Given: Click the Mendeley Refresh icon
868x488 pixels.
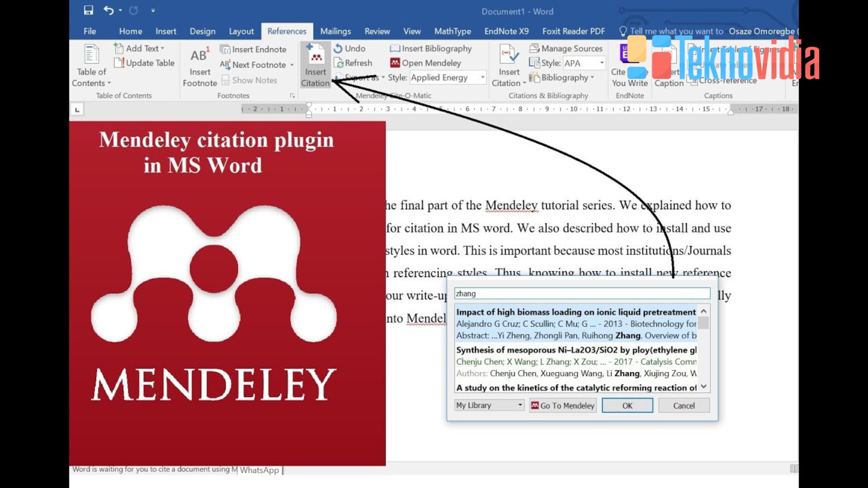Looking at the screenshot, I should point(339,63).
